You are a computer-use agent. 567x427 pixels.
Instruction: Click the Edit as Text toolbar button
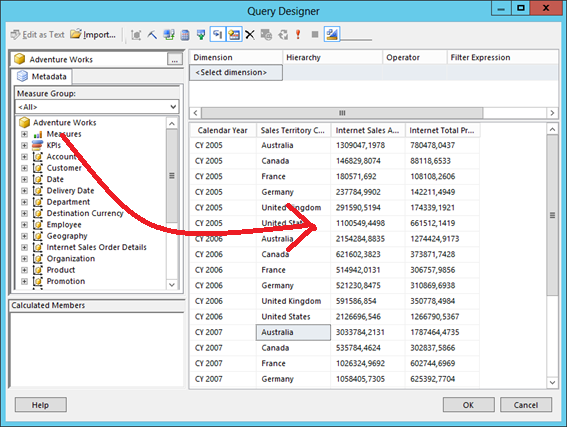coord(38,35)
